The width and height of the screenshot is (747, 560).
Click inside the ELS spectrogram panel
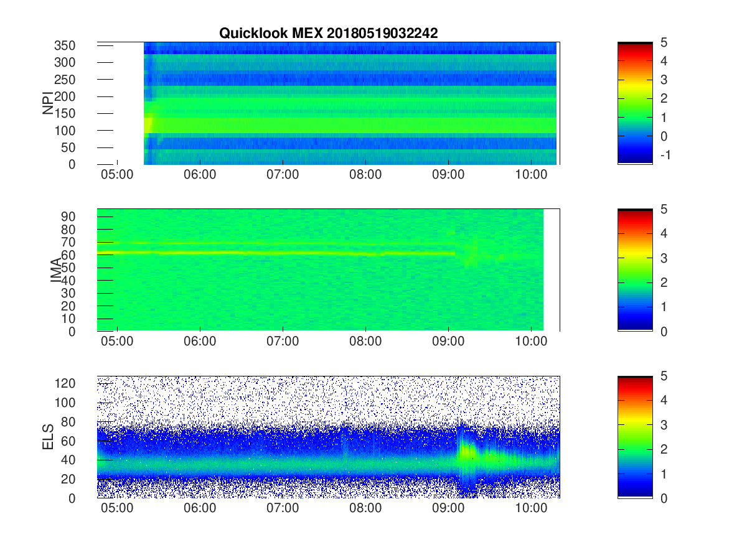(328, 437)
